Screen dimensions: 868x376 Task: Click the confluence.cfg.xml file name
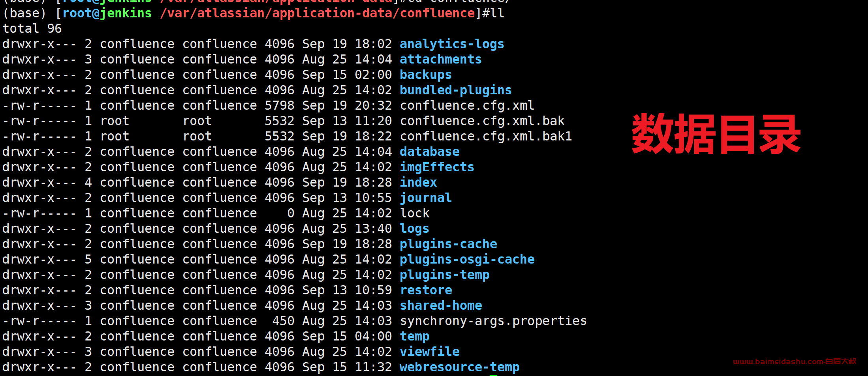pyautogui.click(x=467, y=106)
